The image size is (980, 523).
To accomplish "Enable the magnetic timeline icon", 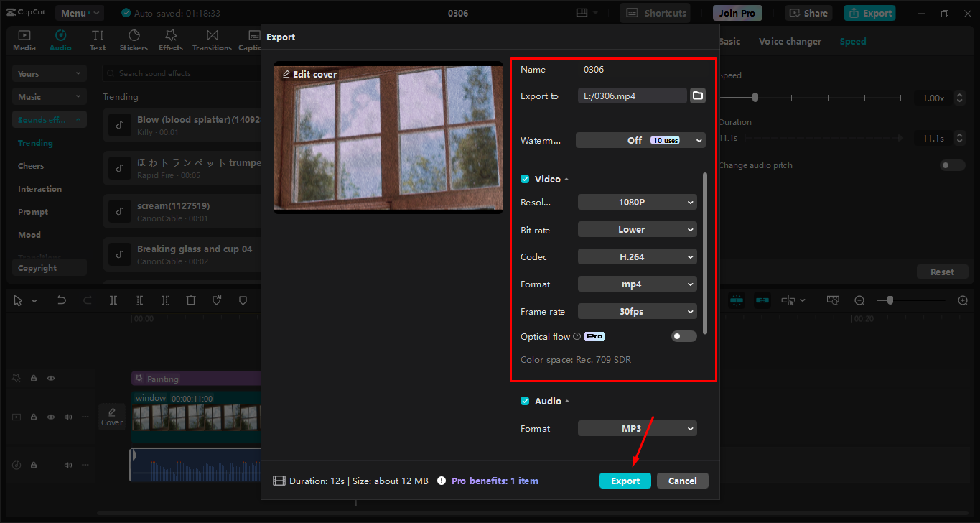I will point(737,300).
